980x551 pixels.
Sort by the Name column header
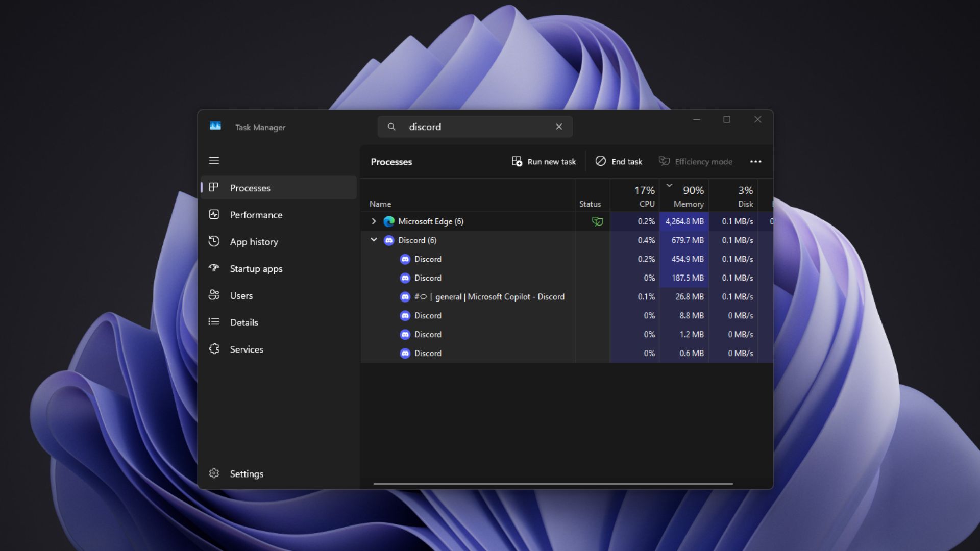468,195
